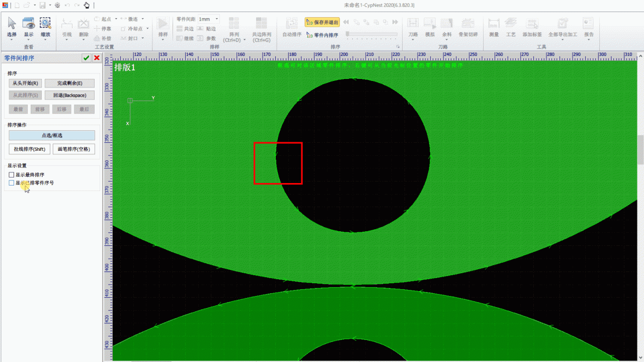Click the green checkmark to confirm sorting
Image resolution: width=644 pixels, height=362 pixels.
[x=87, y=58]
